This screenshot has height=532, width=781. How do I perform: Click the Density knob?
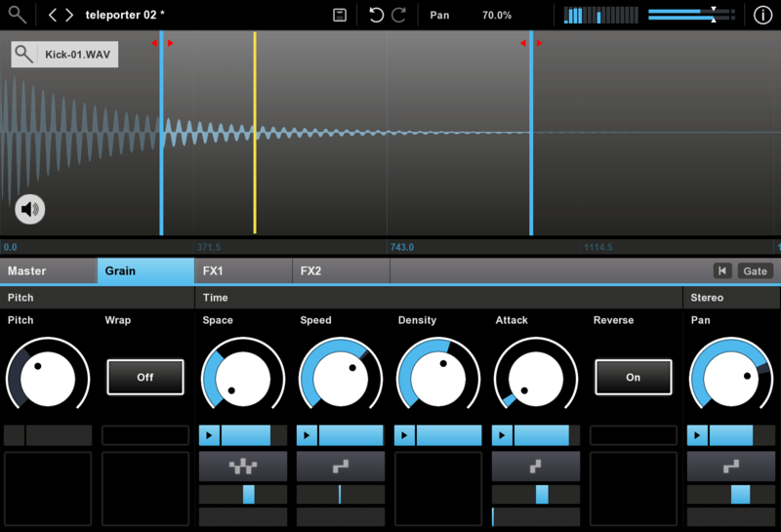coord(437,379)
